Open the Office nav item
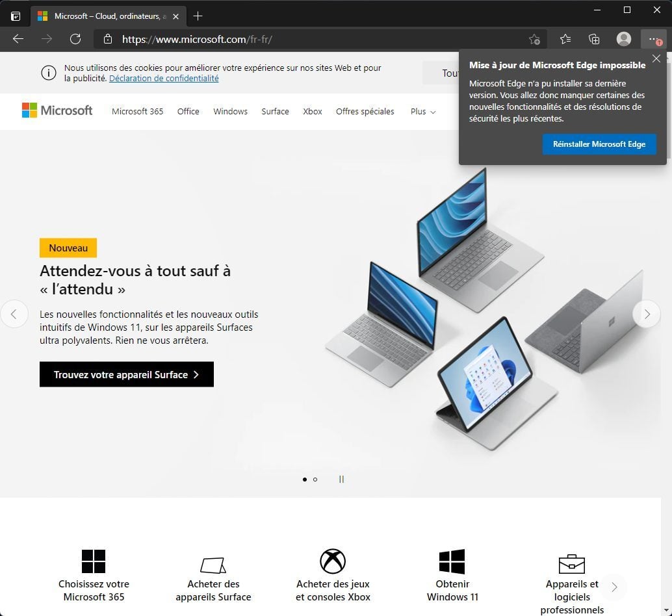This screenshot has width=672, height=616. 188,111
